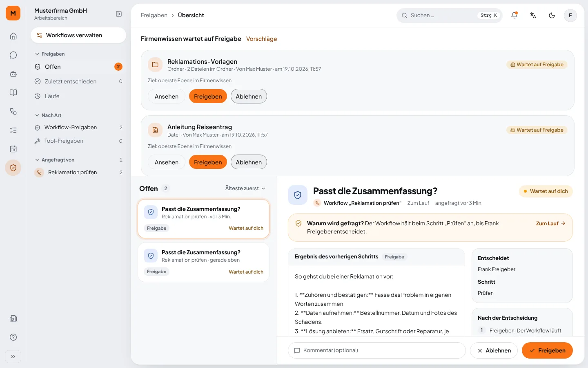This screenshot has width=588, height=368.
Task: Open notifications bell
Action: 514,15
